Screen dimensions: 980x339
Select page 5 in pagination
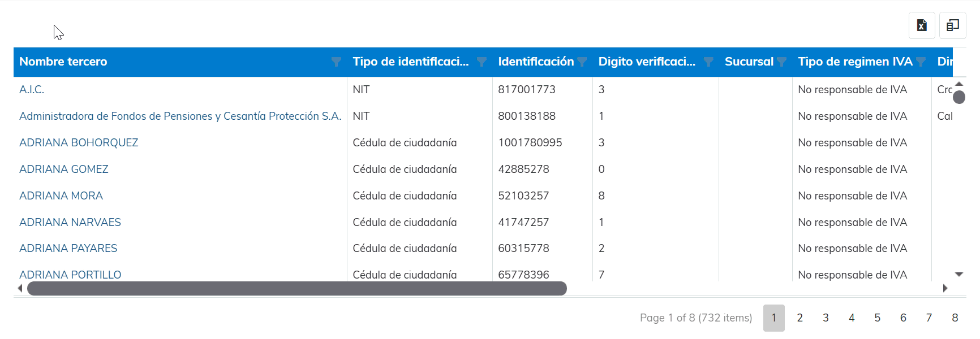pyautogui.click(x=877, y=318)
